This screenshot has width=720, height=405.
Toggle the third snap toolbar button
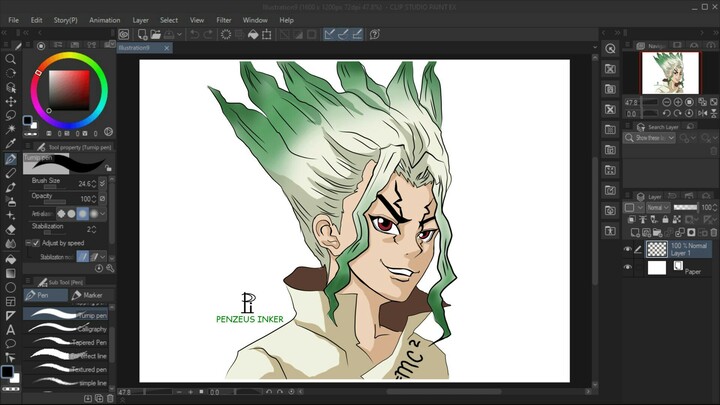coord(357,34)
